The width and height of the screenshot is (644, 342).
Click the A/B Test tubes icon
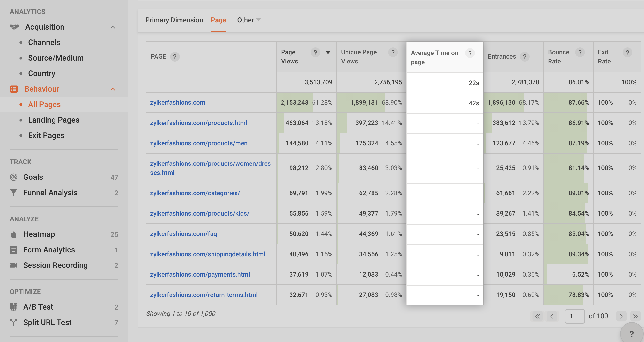(x=14, y=307)
